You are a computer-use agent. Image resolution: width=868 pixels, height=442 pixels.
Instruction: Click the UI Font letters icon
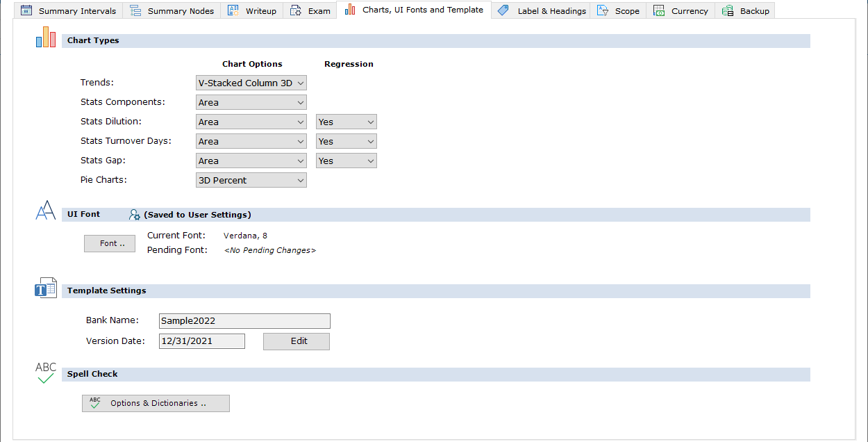tap(46, 211)
